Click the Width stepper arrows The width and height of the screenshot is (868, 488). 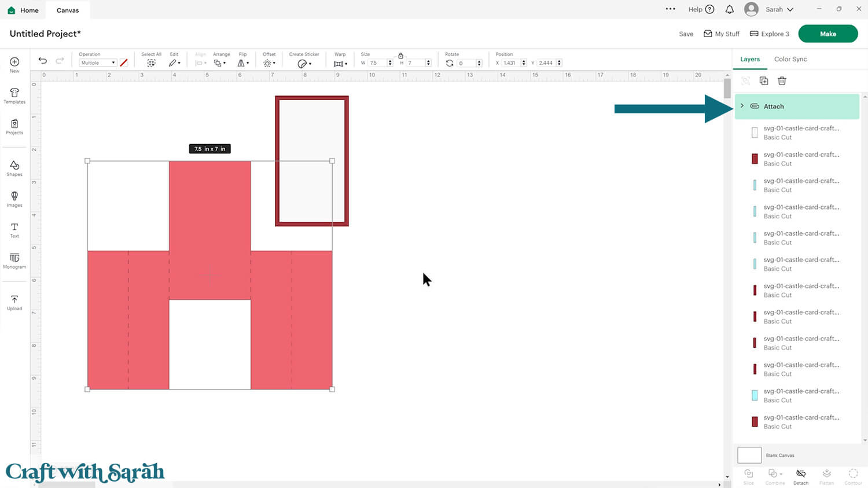tap(390, 63)
